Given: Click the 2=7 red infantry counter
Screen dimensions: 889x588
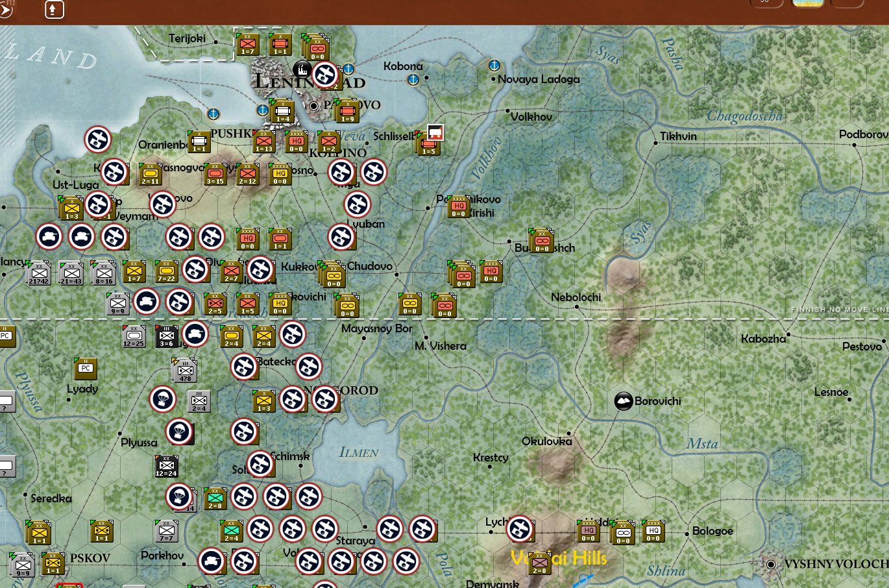Looking at the screenshot, I should tap(231, 272).
